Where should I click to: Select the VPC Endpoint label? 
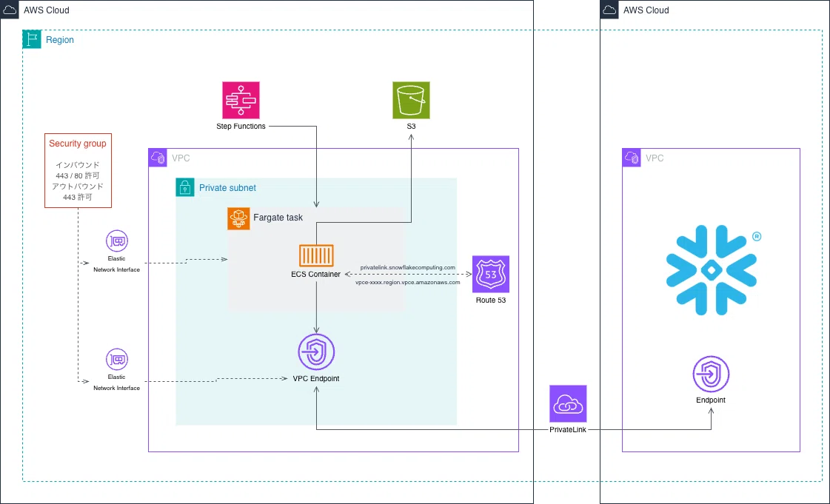click(x=316, y=379)
